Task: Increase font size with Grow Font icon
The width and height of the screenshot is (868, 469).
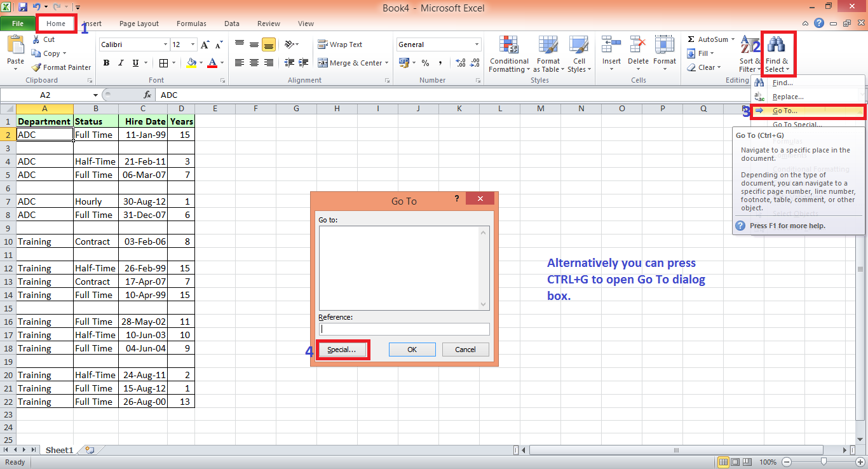Action: [205, 44]
